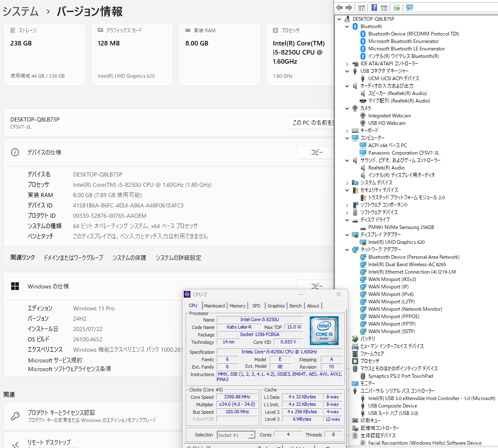Click the ヒューマン インターフェイス デバイス icon
Image resolution: width=498 pixels, height=448 pixels.
[355, 346]
